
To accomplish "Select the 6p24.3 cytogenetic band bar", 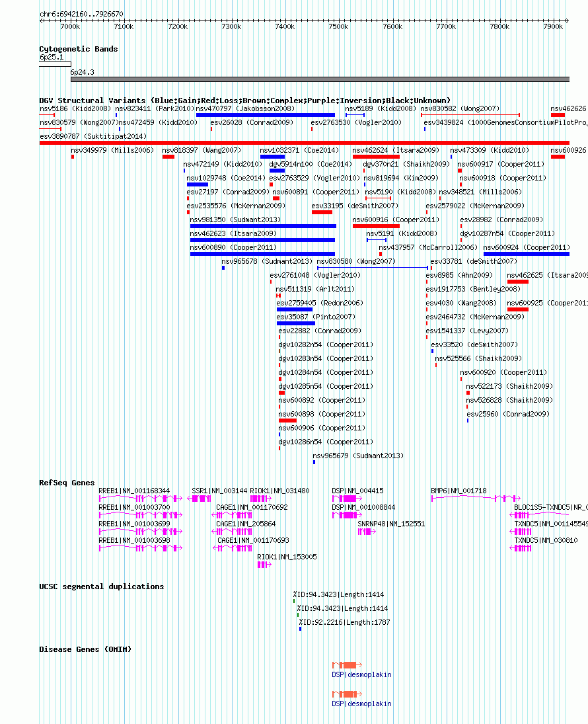I will point(320,79).
